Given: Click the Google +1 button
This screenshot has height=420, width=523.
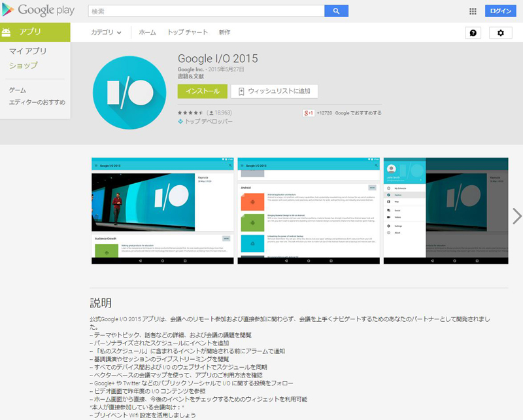Looking at the screenshot, I should point(308,113).
